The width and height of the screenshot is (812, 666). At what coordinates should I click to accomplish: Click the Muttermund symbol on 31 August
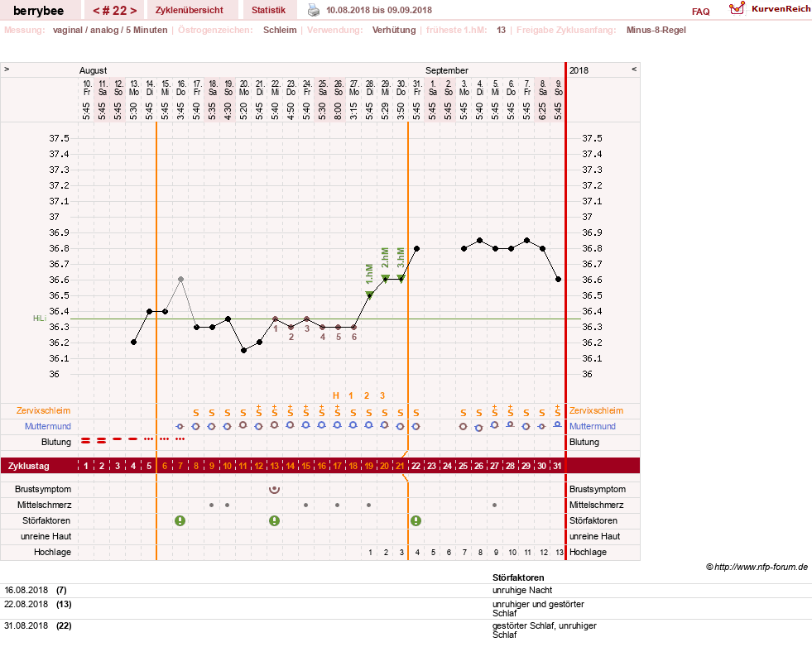click(416, 426)
